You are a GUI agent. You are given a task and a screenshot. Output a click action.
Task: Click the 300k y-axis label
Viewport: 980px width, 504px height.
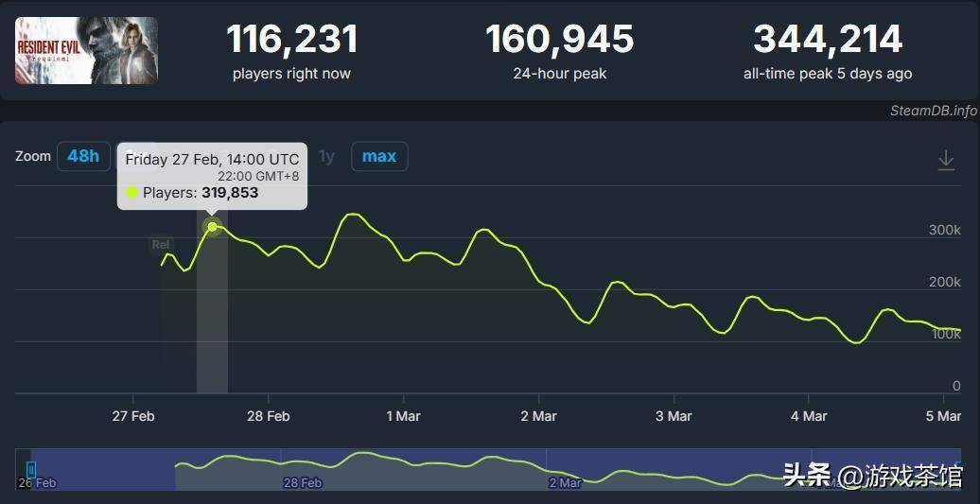[944, 231]
